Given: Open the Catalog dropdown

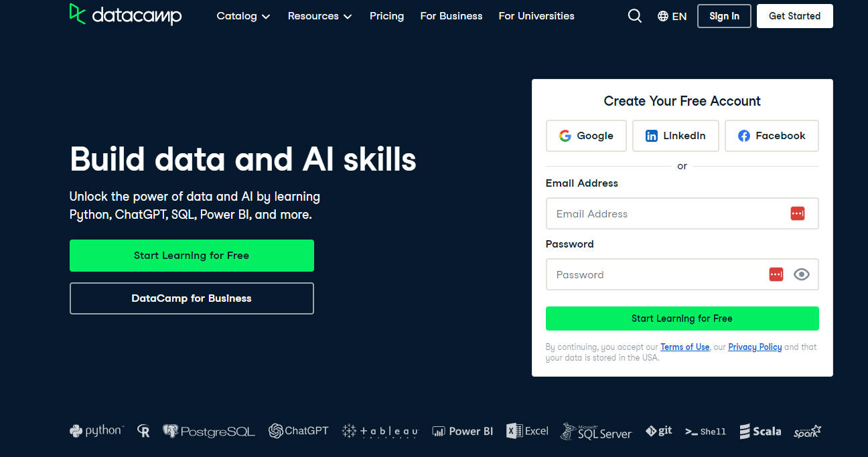Looking at the screenshot, I should (x=242, y=15).
